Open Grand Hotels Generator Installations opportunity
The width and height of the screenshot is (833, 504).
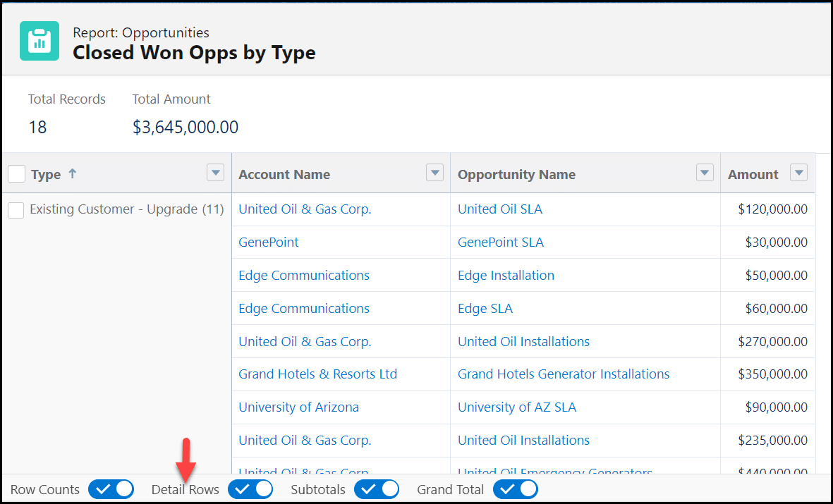(563, 374)
